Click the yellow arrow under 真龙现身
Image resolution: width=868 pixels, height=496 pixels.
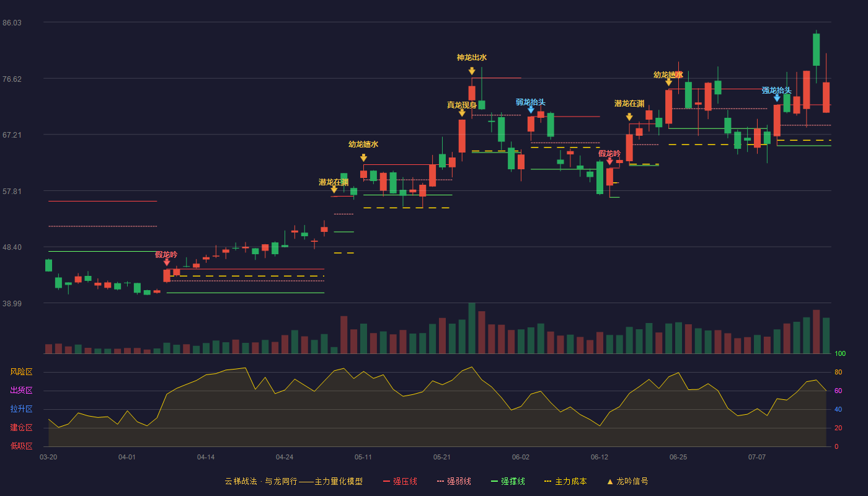coord(462,113)
